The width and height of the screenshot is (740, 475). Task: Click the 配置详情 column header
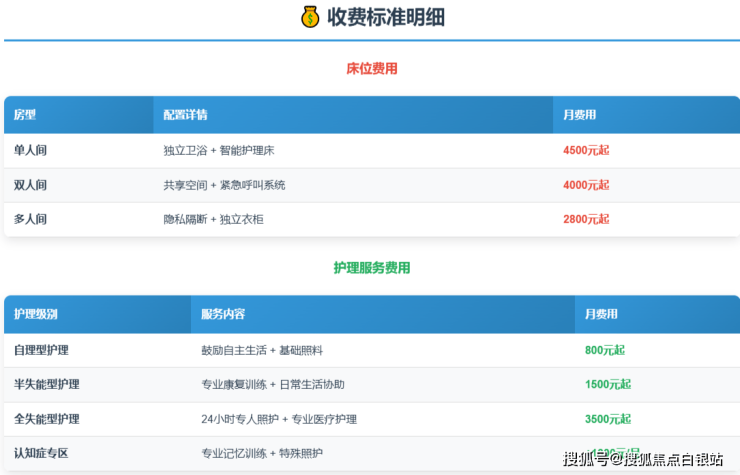[185, 115]
